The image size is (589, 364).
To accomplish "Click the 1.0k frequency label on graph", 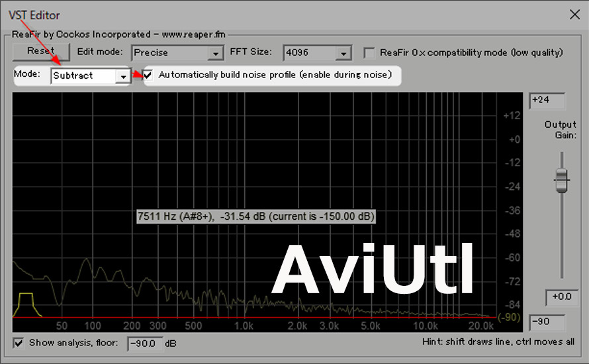I will 244,326.
